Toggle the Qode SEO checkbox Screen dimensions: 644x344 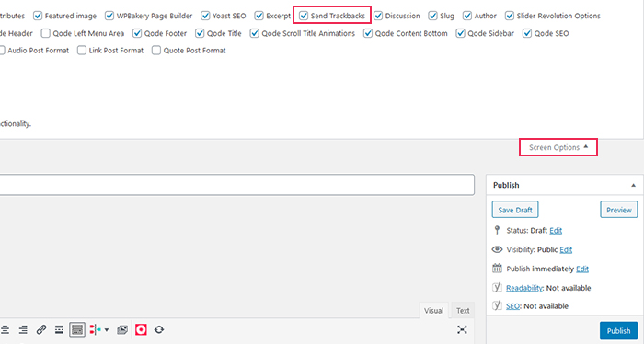[x=527, y=33]
